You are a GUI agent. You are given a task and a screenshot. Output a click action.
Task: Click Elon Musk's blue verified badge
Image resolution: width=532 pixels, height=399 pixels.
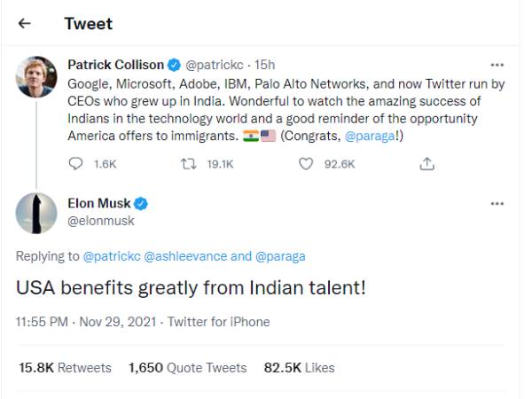pos(141,204)
